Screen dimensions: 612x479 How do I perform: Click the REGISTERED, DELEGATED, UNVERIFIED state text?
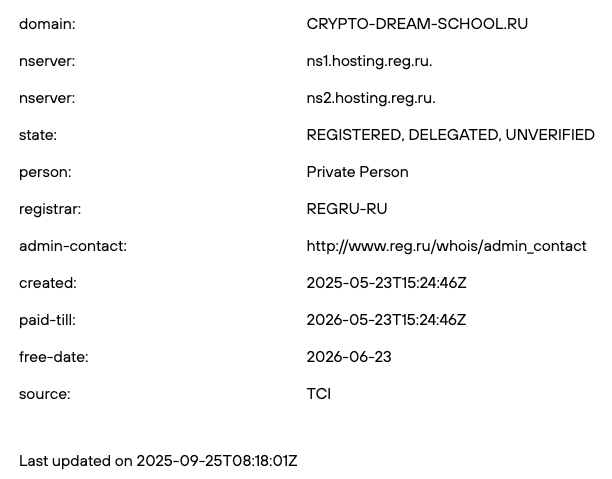coord(450,135)
